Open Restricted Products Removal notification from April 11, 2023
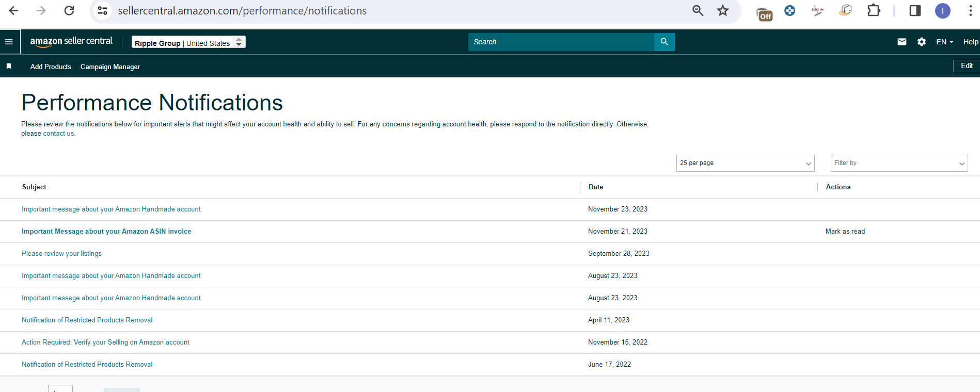This screenshot has height=392, width=980. tap(87, 320)
